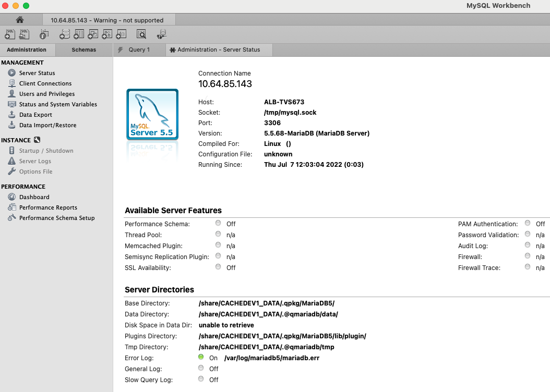Switch to the Administration sidebar tab
Screen dimensions: 550x392
pyautogui.click(x=27, y=50)
